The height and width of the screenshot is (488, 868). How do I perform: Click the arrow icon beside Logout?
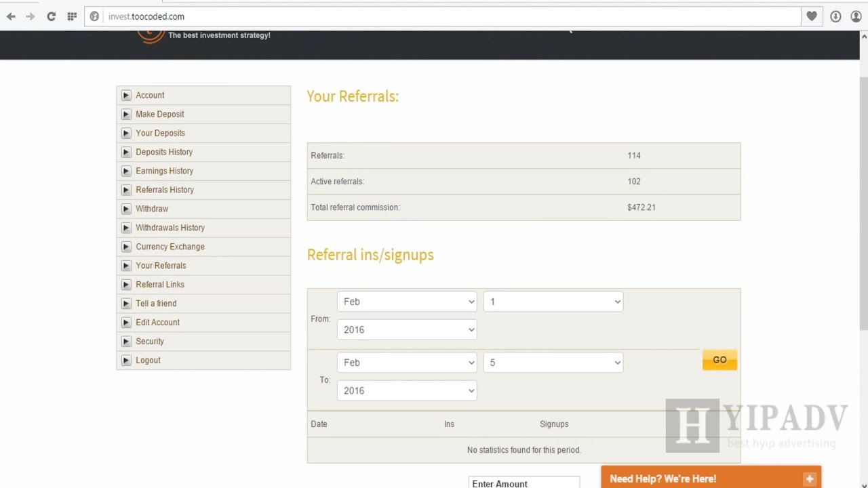click(x=126, y=361)
